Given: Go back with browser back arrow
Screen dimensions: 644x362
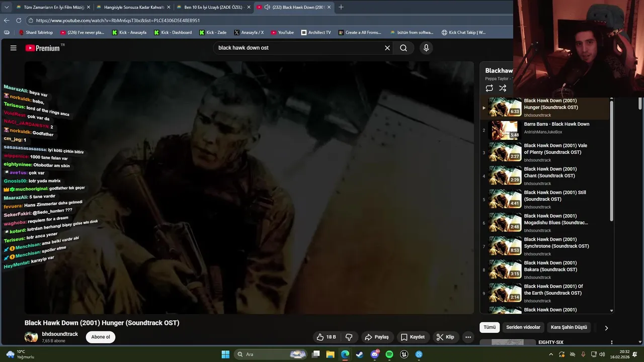Looking at the screenshot, I should [x=7, y=21].
